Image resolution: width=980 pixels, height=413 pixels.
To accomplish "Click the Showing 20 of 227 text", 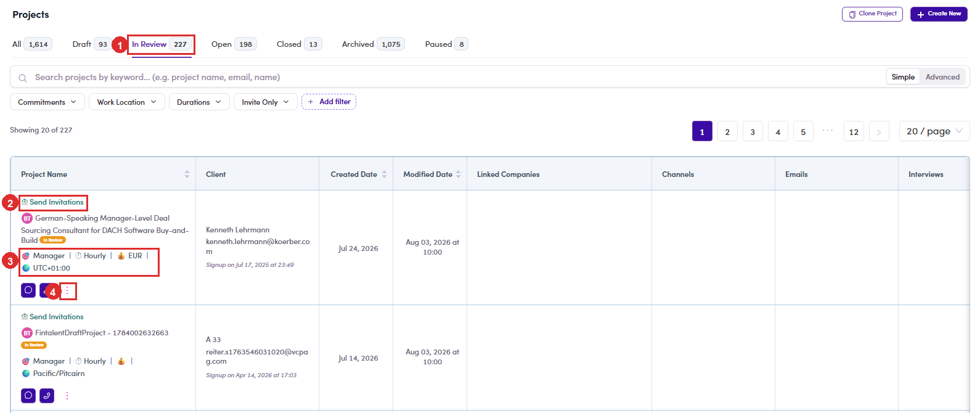I will pos(41,130).
